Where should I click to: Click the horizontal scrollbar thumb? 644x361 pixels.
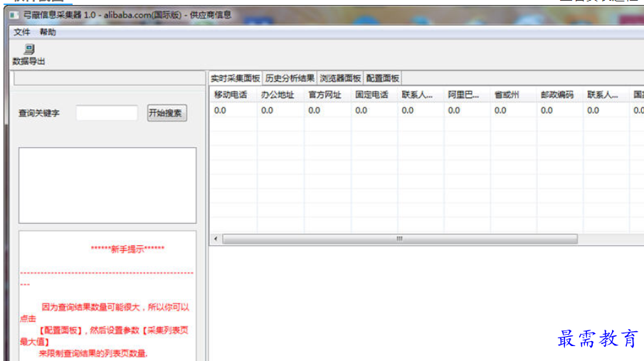[x=400, y=239]
